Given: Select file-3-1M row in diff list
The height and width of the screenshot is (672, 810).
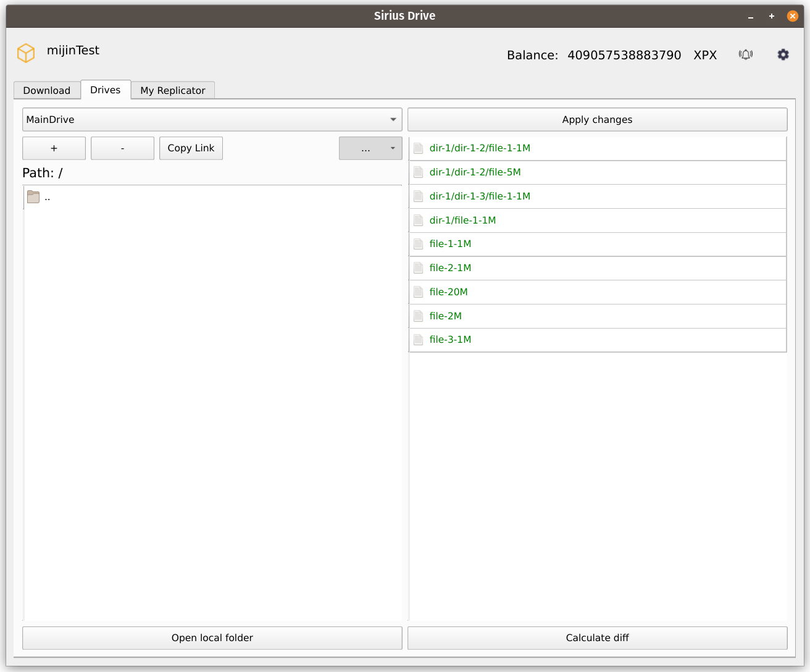Looking at the screenshot, I should 598,340.
